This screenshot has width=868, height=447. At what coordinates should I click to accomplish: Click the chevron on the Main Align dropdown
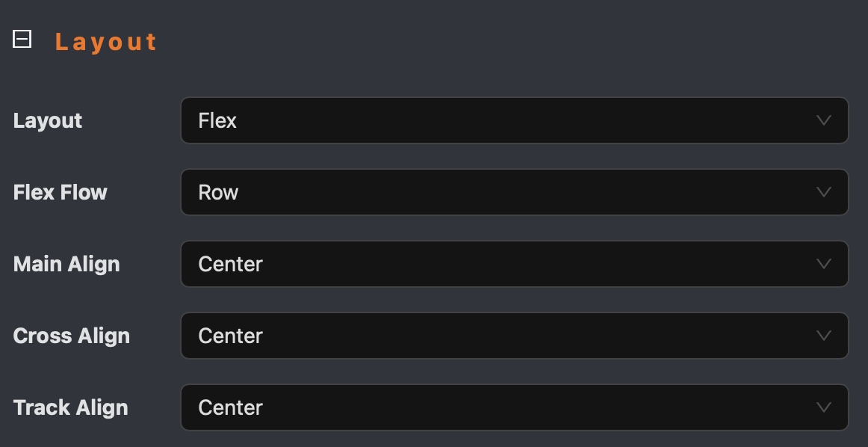pos(822,264)
